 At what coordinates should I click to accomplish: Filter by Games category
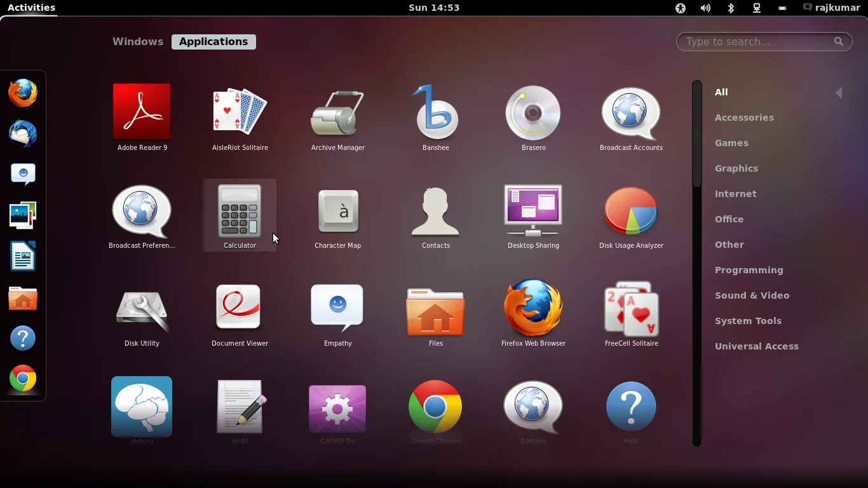pos(731,143)
